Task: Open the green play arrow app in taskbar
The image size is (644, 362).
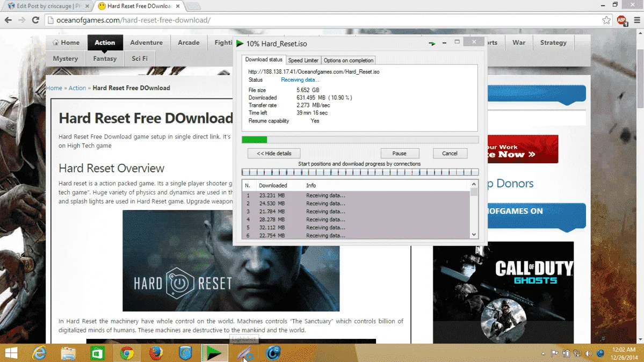Action: point(214,353)
